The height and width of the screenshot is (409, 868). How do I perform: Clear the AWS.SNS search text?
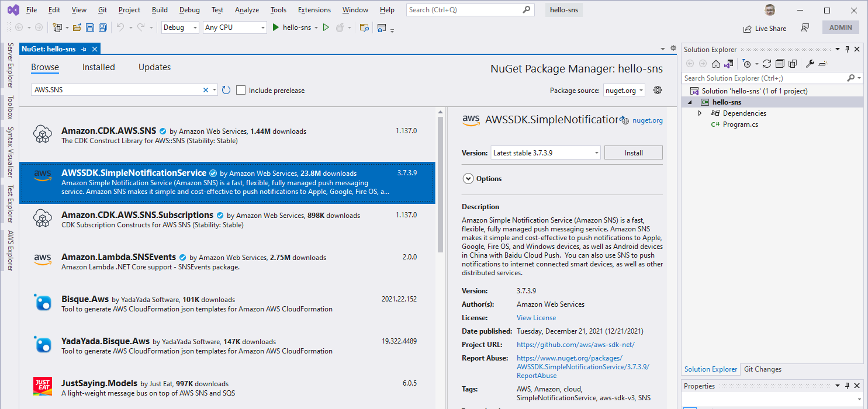click(x=206, y=90)
